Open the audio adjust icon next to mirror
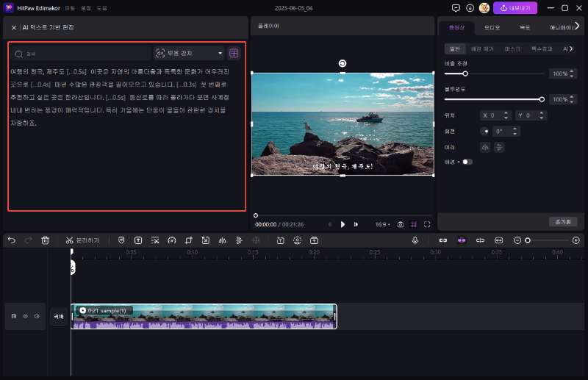 (x=239, y=240)
